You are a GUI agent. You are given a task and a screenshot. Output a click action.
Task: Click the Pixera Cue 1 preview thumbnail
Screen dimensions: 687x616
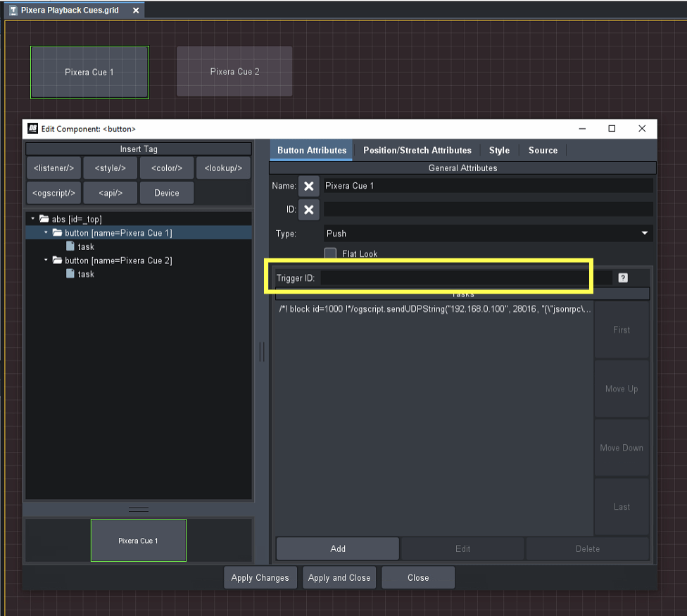click(139, 540)
